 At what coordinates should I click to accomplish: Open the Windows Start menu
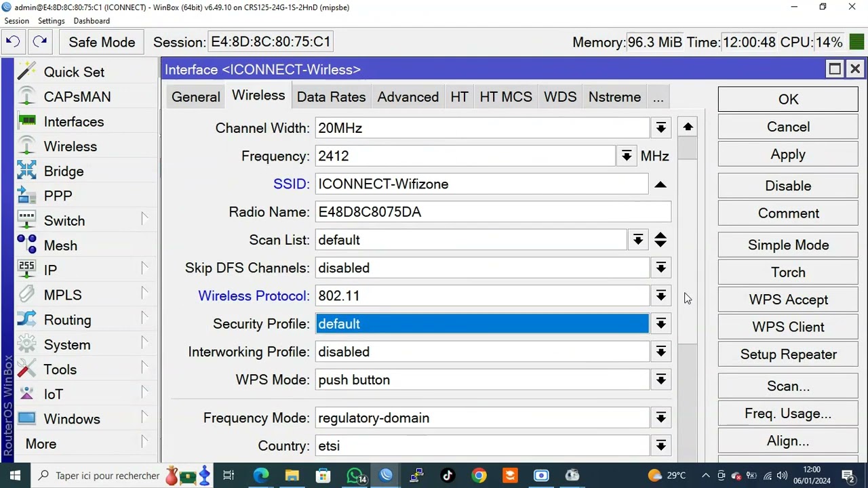pos(15,475)
